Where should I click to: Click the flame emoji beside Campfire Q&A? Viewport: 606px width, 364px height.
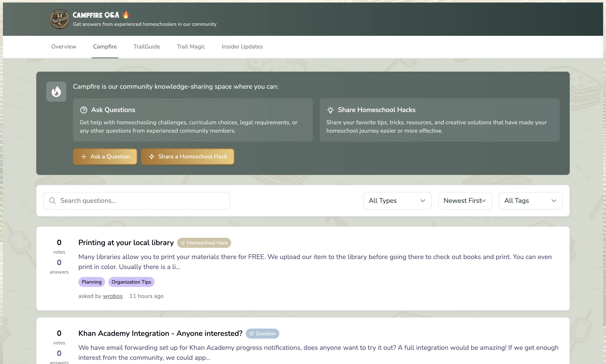[x=126, y=15]
